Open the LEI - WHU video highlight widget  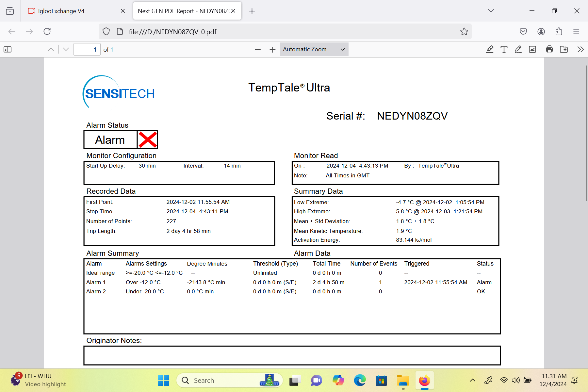[39, 380]
